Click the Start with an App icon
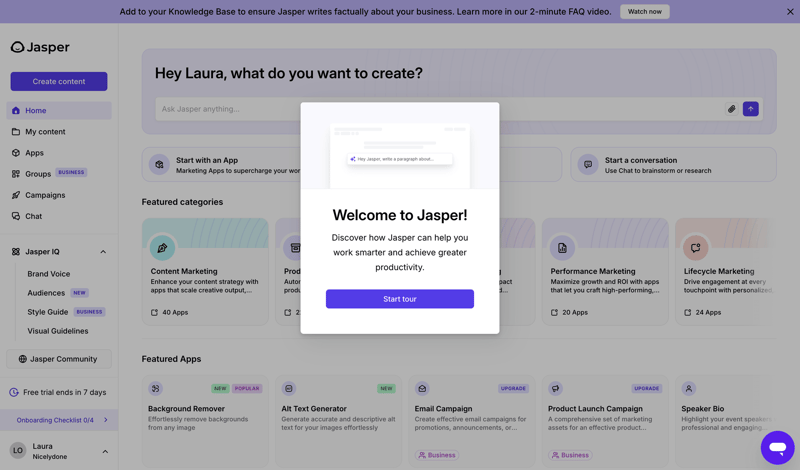Screen dimensions: 800x470 coord(159,165)
